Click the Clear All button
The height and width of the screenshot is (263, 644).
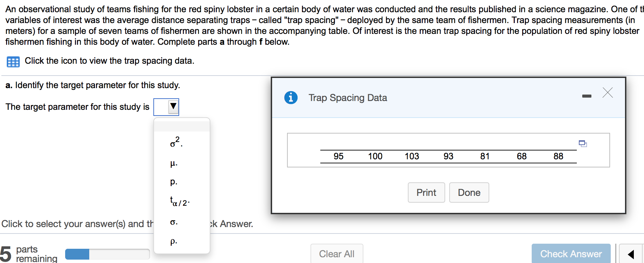pyautogui.click(x=337, y=254)
